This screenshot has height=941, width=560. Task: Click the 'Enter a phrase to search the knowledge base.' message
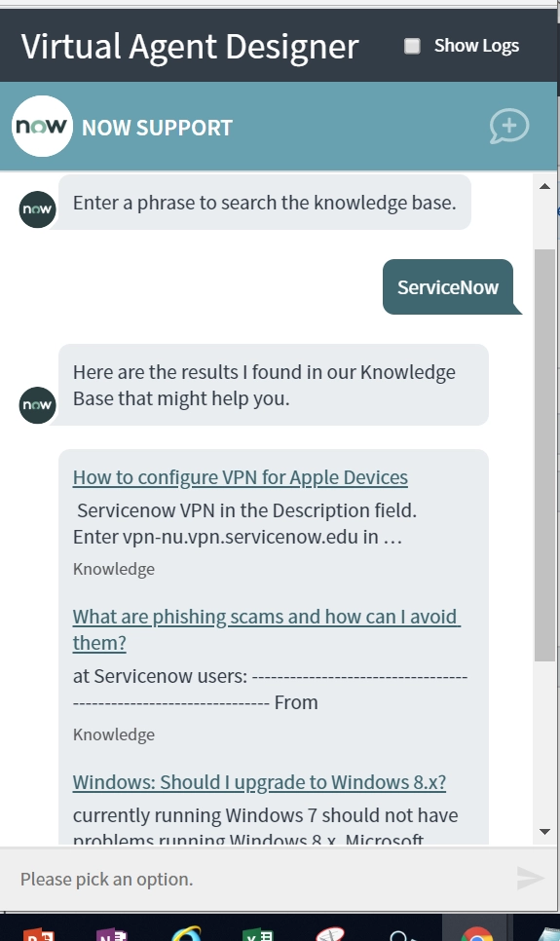[x=265, y=203]
